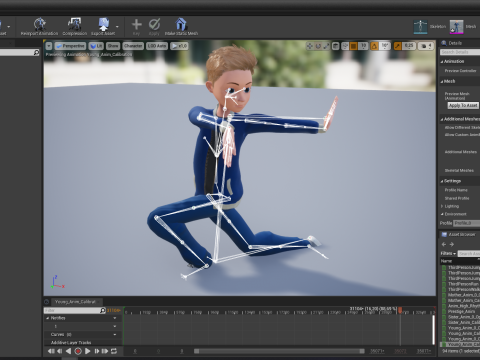
Task: Select the Prestige_Anim asset row
Action: [x=461, y=311]
